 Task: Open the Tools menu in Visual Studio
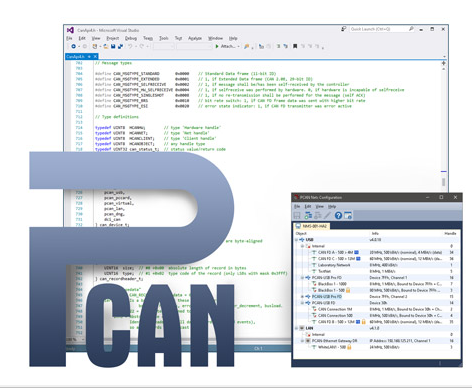(164, 38)
